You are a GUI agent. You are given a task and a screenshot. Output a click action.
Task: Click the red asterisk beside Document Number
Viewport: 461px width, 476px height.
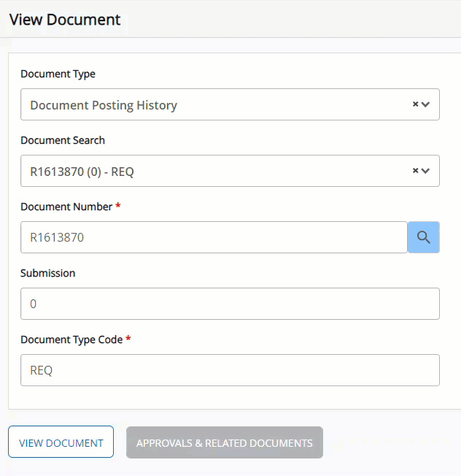click(118, 206)
